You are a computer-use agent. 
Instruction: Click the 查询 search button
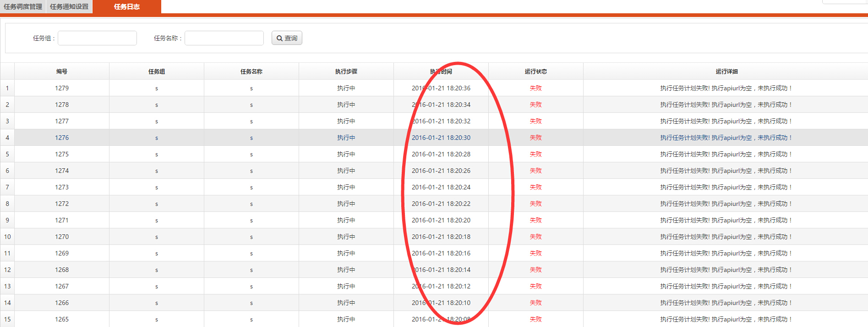click(287, 38)
